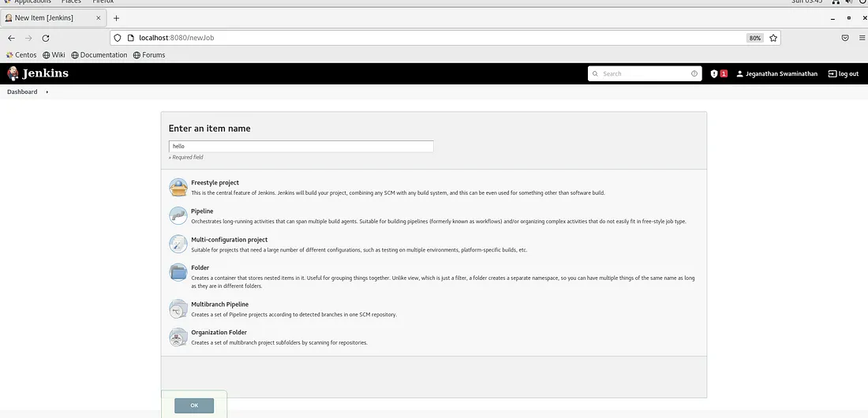The image size is (868, 418).
Task: Click Multibranch Pipeline title
Action: point(220,304)
